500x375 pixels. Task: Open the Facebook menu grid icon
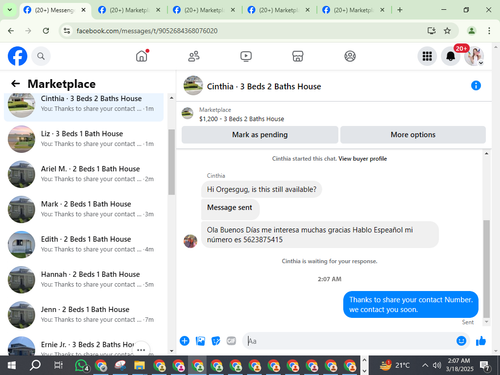[427, 56]
